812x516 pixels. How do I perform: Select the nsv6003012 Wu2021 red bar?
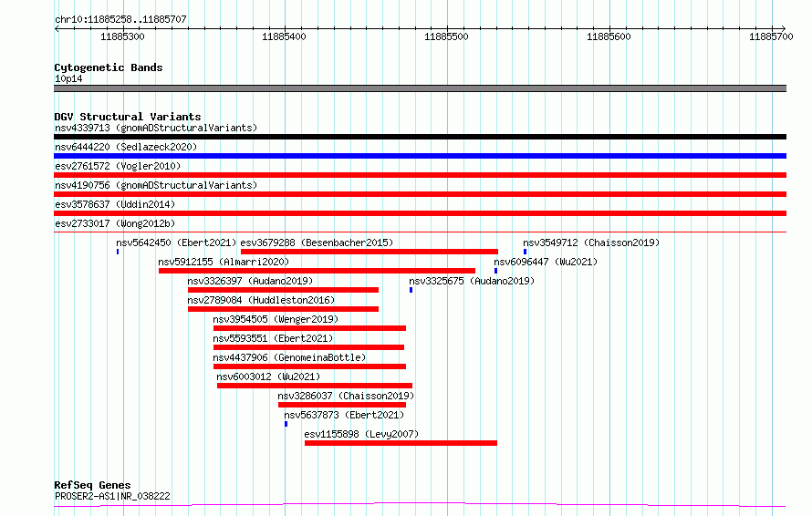click(x=315, y=386)
